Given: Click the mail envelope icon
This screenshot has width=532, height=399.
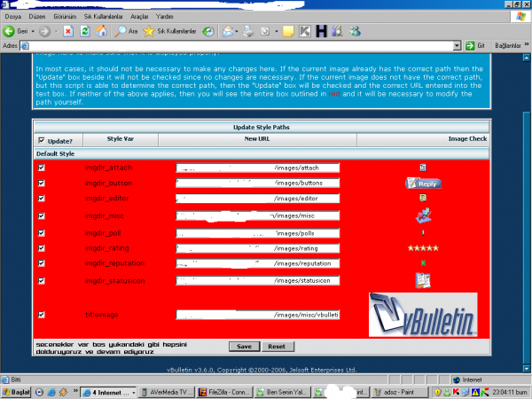Looking at the screenshot, I should (x=228, y=32).
